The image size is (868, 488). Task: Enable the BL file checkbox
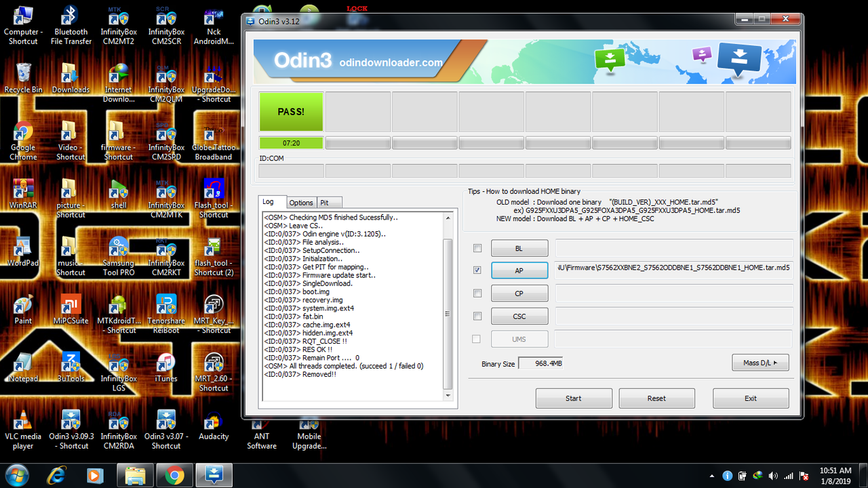coord(477,249)
